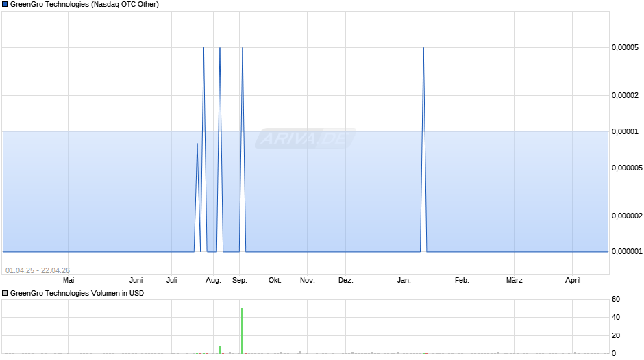The height and width of the screenshot is (360, 644).
Task: Click the Juni month label
Action: point(136,281)
